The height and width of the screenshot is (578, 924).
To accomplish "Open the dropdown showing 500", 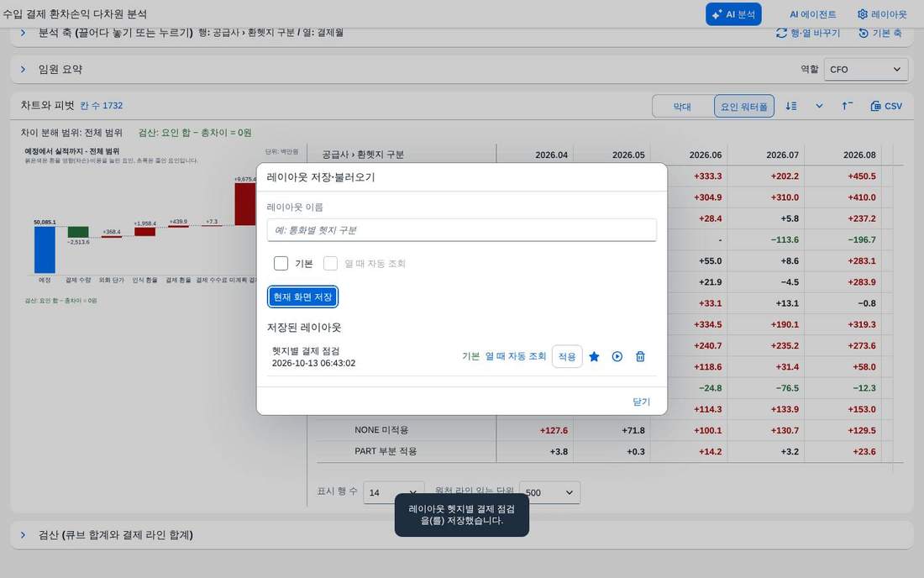I will coord(550,492).
